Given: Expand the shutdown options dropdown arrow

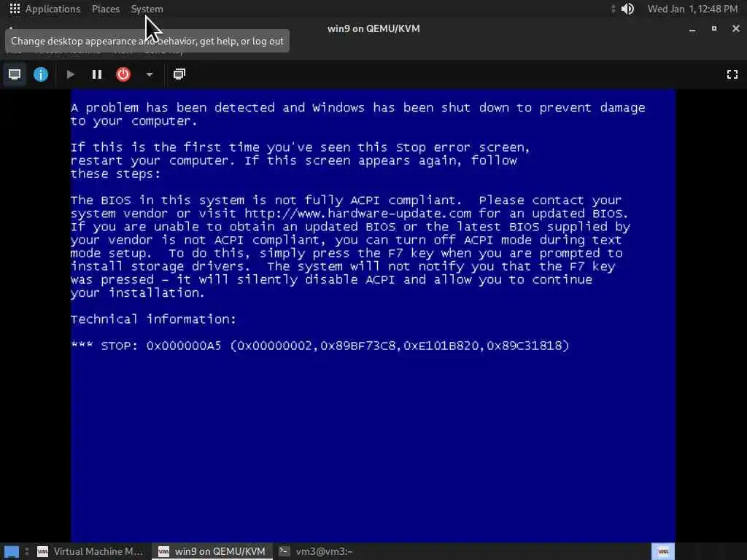Looking at the screenshot, I should click(x=149, y=74).
